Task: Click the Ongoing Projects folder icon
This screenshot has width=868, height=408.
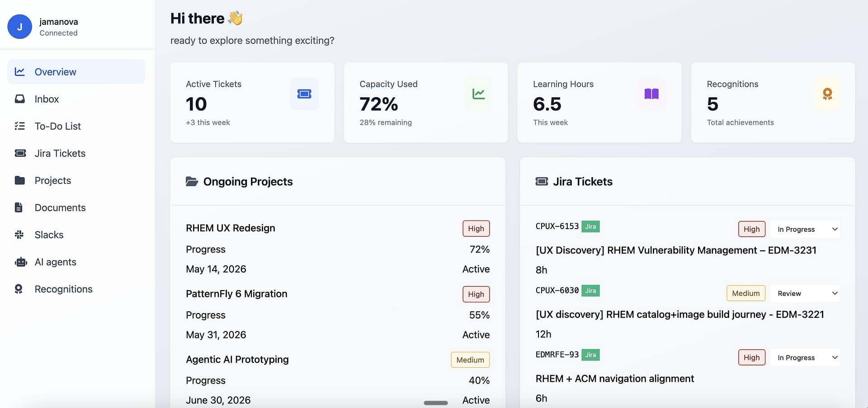Action: tap(192, 182)
